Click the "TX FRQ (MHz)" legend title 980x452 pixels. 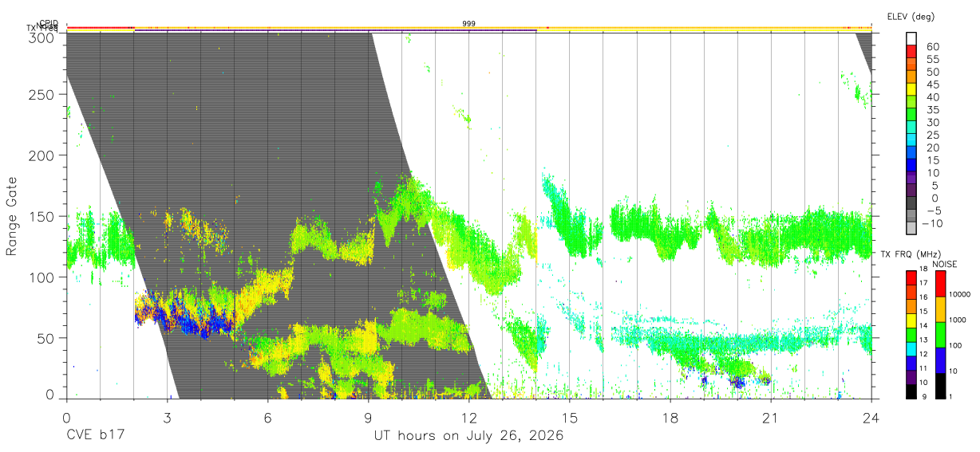[911, 254]
